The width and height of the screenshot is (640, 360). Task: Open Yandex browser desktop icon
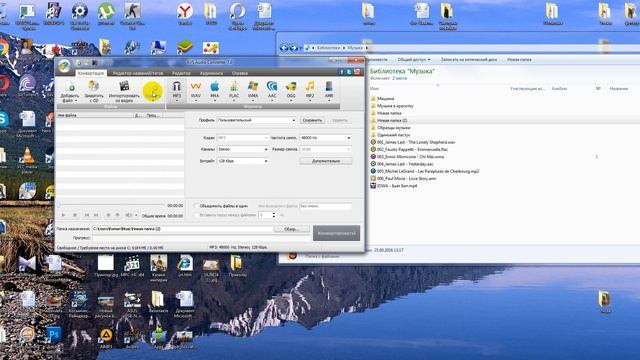click(185, 14)
